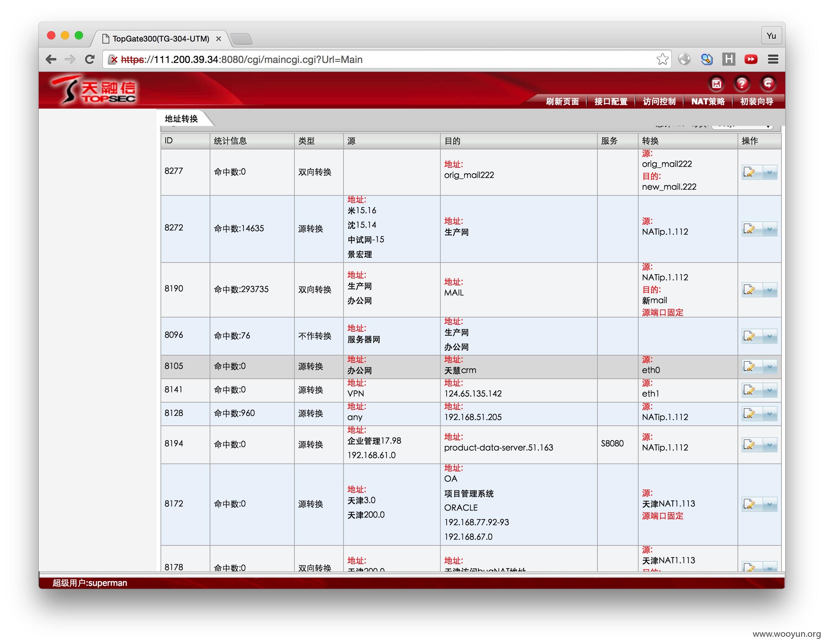Open the help question mark icon
The width and height of the screenshot is (824, 644).
point(742,83)
